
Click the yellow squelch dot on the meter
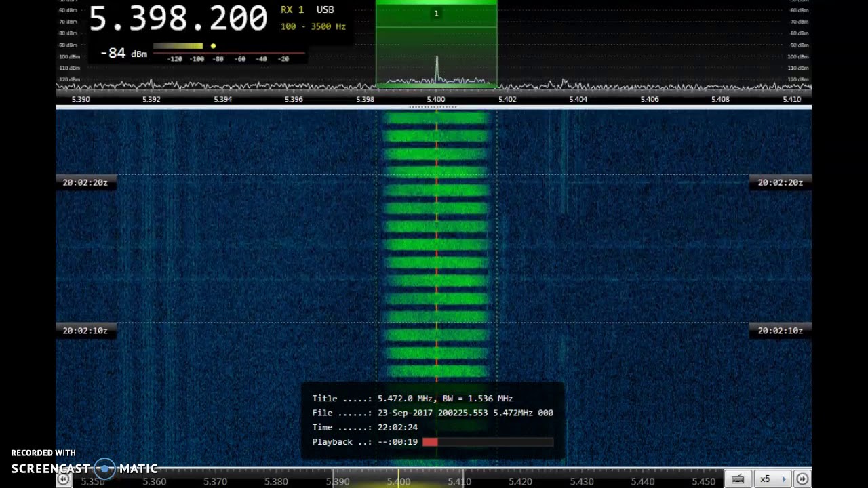[x=213, y=46]
